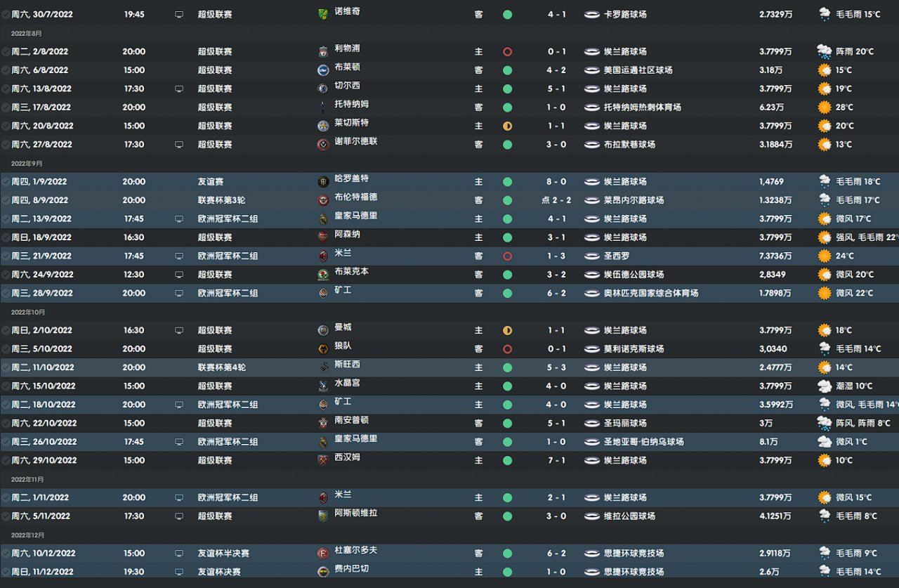Screen dimensions: 899x588
Task: Click the 利物浦 club badge
Action: (x=323, y=52)
